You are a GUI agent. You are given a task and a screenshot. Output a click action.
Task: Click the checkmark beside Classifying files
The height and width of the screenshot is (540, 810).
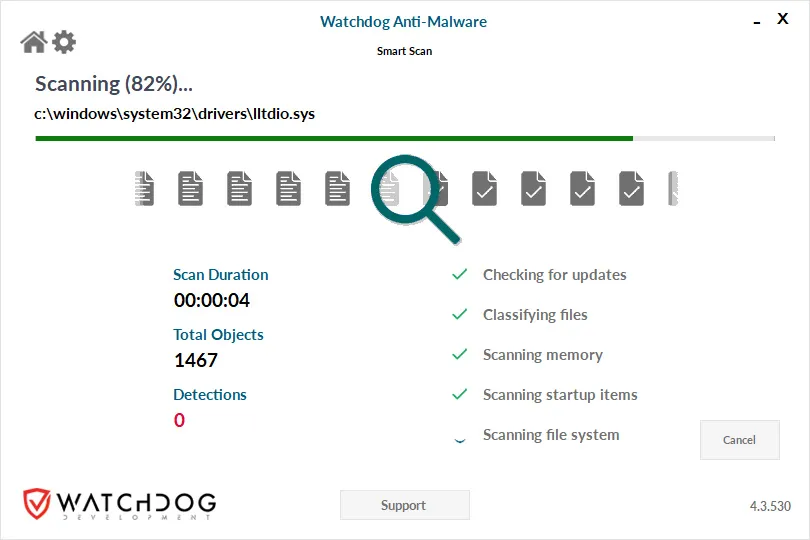pos(459,314)
